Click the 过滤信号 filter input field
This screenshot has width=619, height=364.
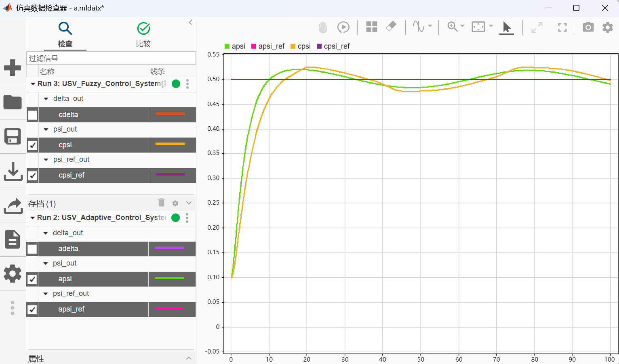(x=111, y=59)
